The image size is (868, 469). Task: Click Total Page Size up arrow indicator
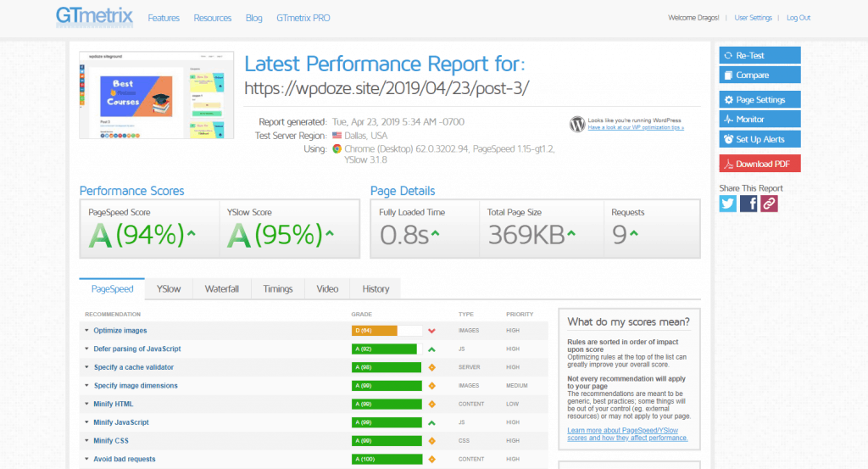point(571,234)
